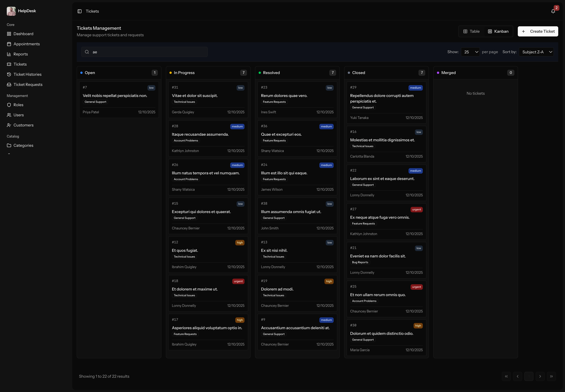Open ticket Accusantium accusantium deleniti at
565x392 pixels.
click(297, 332)
